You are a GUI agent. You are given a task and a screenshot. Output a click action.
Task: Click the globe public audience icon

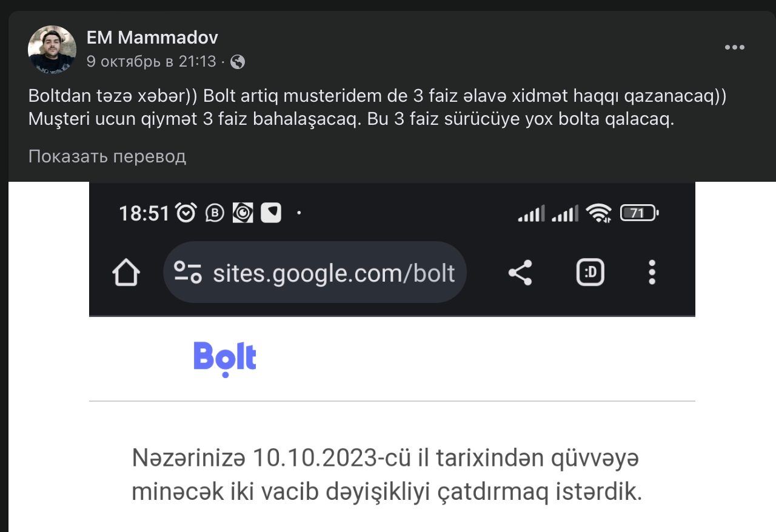point(238,62)
